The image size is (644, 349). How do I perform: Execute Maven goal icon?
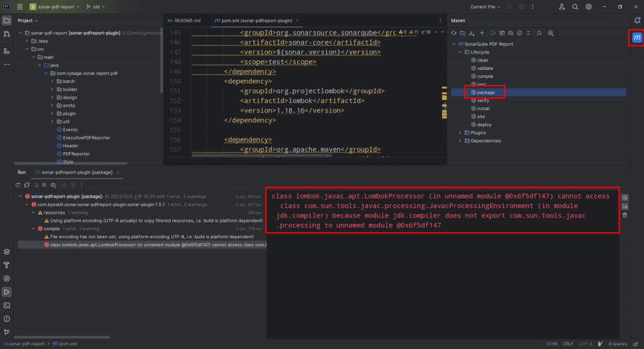point(502,33)
